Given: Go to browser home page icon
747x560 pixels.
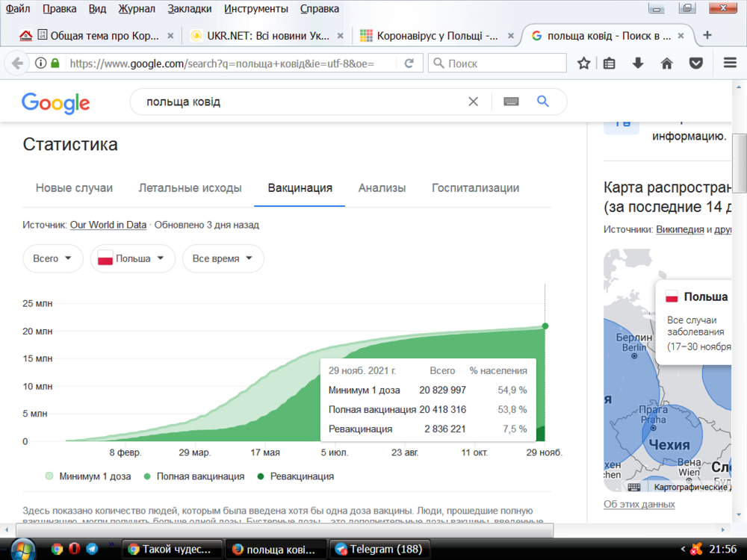Looking at the screenshot, I should 667,63.
